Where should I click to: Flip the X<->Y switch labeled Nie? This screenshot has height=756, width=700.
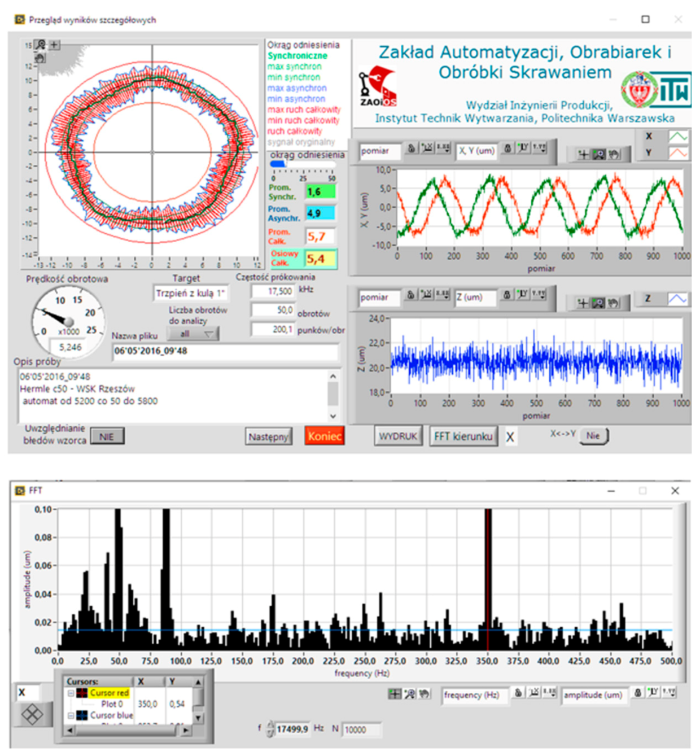pyautogui.click(x=594, y=436)
